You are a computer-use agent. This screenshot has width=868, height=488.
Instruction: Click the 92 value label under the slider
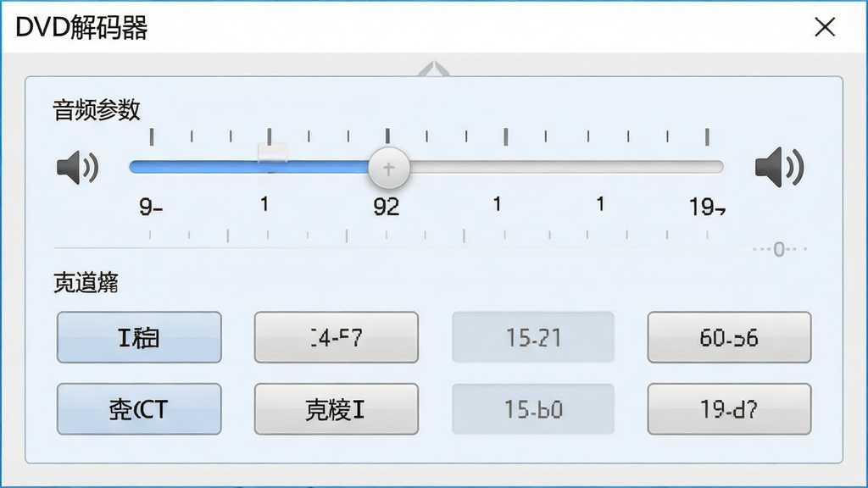click(386, 207)
